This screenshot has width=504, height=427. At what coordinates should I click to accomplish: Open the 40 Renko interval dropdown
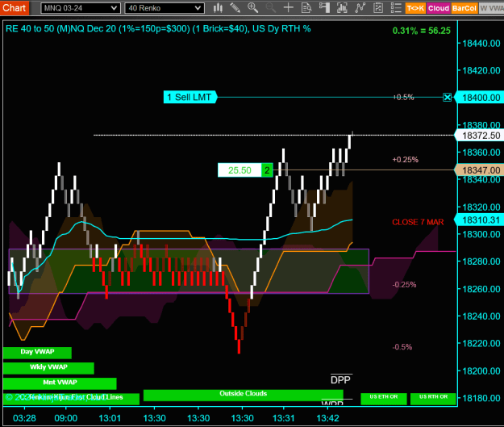pyautogui.click(x=165, y=8)
